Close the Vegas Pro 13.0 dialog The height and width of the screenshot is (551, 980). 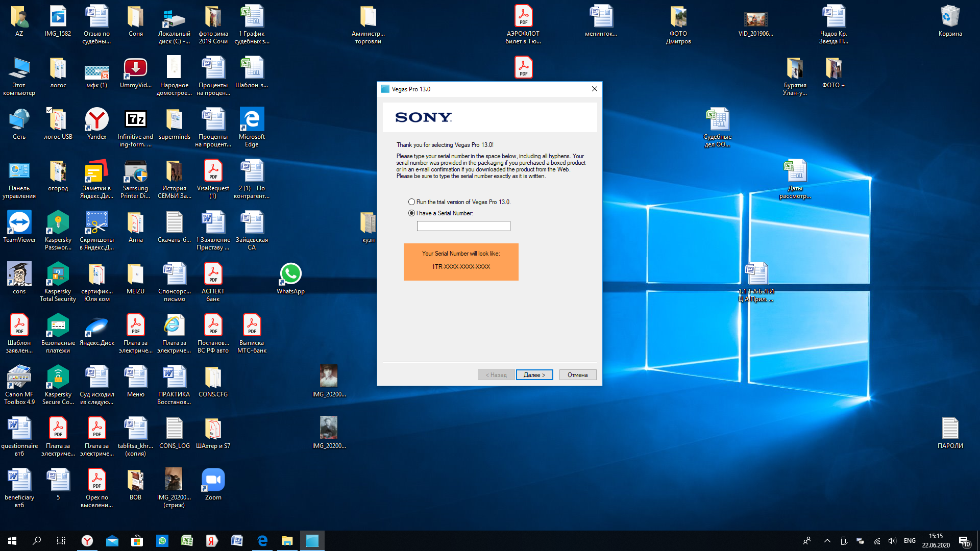tap(594, 89)
